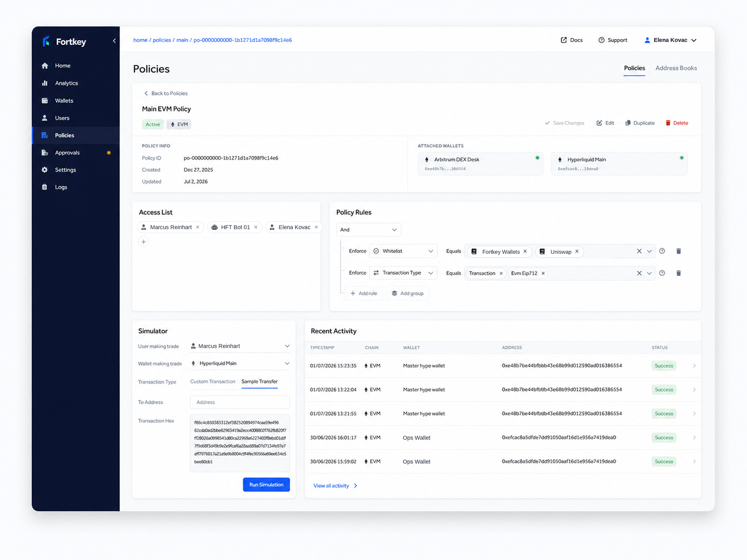Open the Arbitrum DEX Desk wallet card
Viewport: 747px width, 560px height.
click(480, 164)
